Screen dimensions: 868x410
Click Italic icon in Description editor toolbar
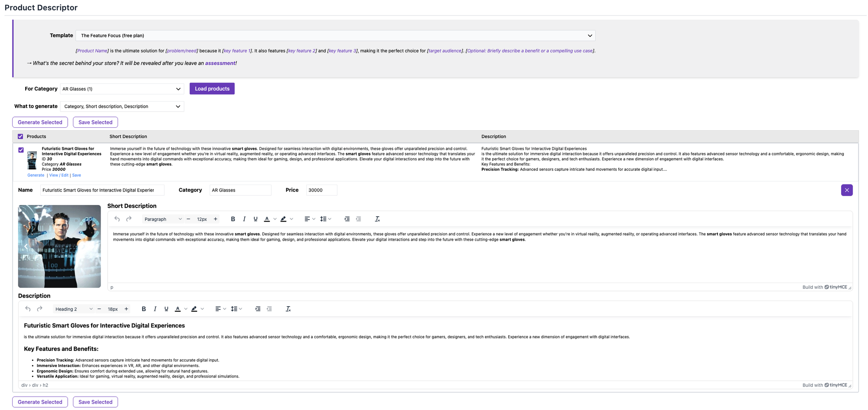155,309
